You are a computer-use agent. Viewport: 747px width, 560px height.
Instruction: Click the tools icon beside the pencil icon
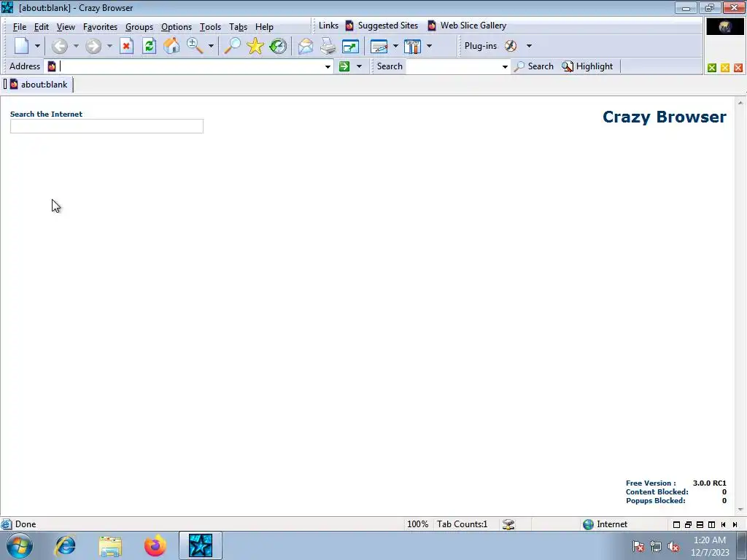(412, 46)
